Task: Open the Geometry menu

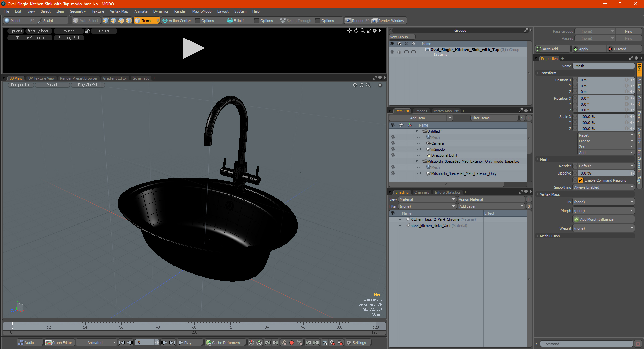Action: pyautogui.click(x=77, y=11)
